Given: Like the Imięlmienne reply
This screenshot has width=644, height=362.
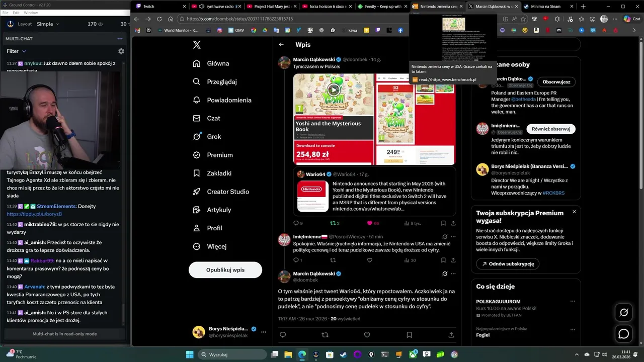Looking at the screenshot, I should (370, 260).
